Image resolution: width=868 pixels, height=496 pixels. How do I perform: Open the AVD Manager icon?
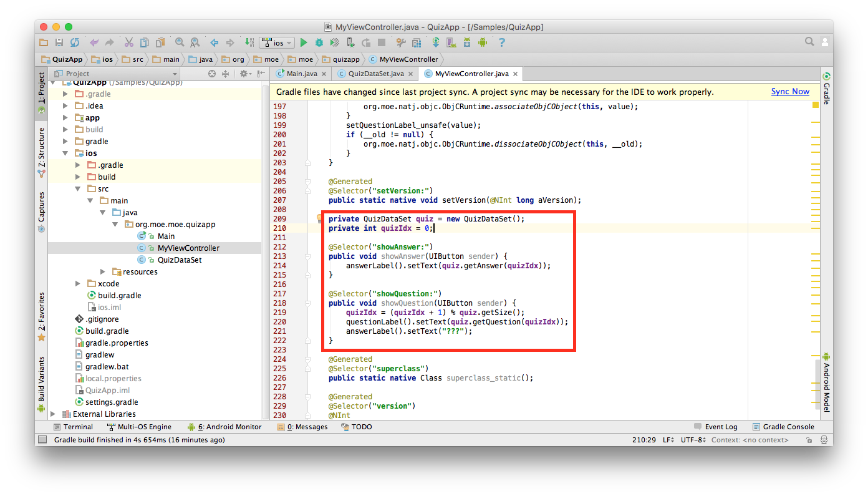[x=451, y=42]
